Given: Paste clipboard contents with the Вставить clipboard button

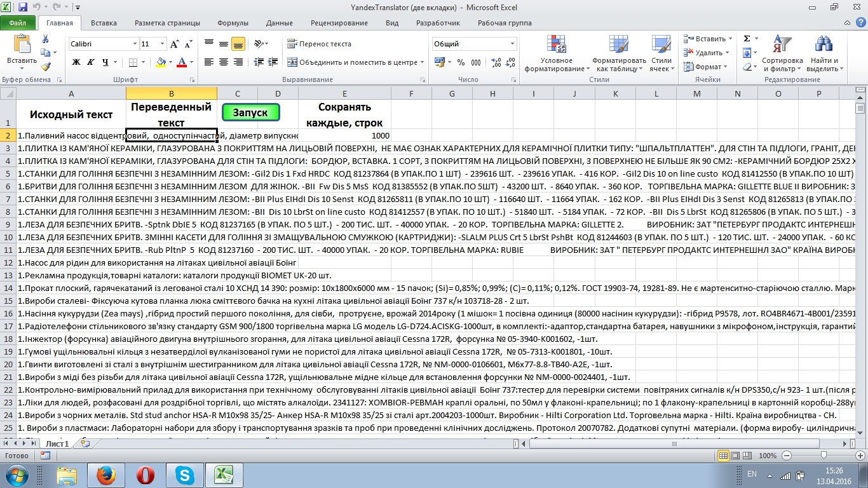Looking at the screenshot, I should tap(22, 52).
